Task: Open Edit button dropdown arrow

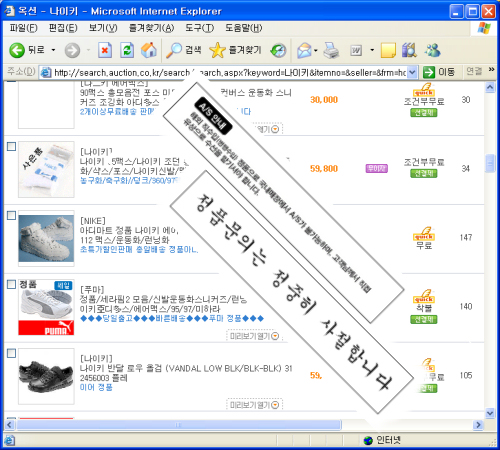Action: 372,51
